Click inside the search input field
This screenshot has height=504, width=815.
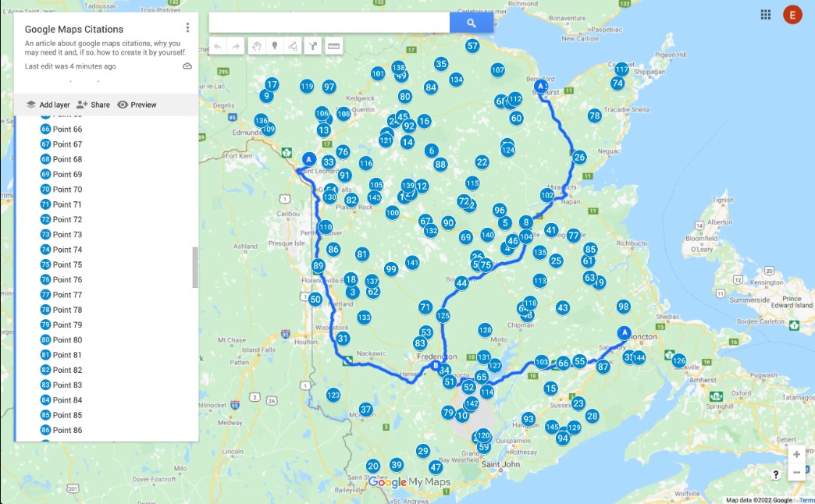(x=329, y=23)
